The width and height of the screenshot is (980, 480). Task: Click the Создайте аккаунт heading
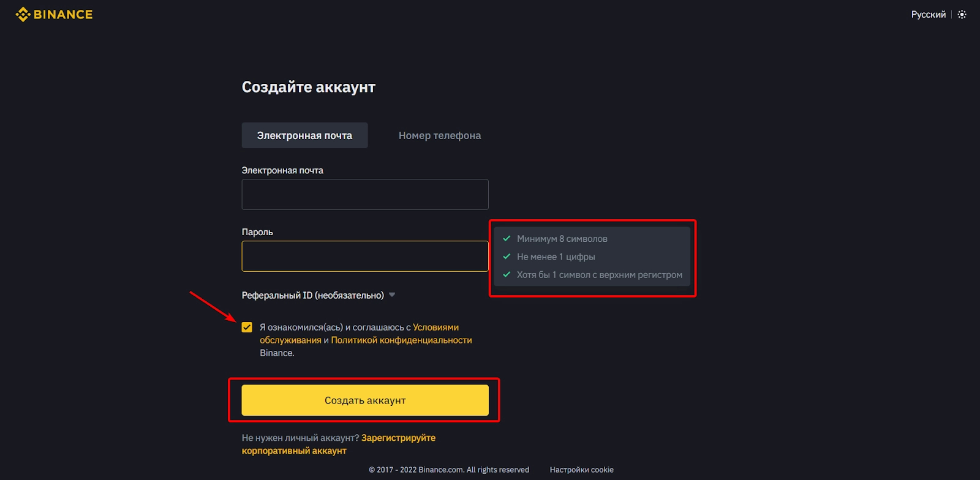click(x=309, y=87)
